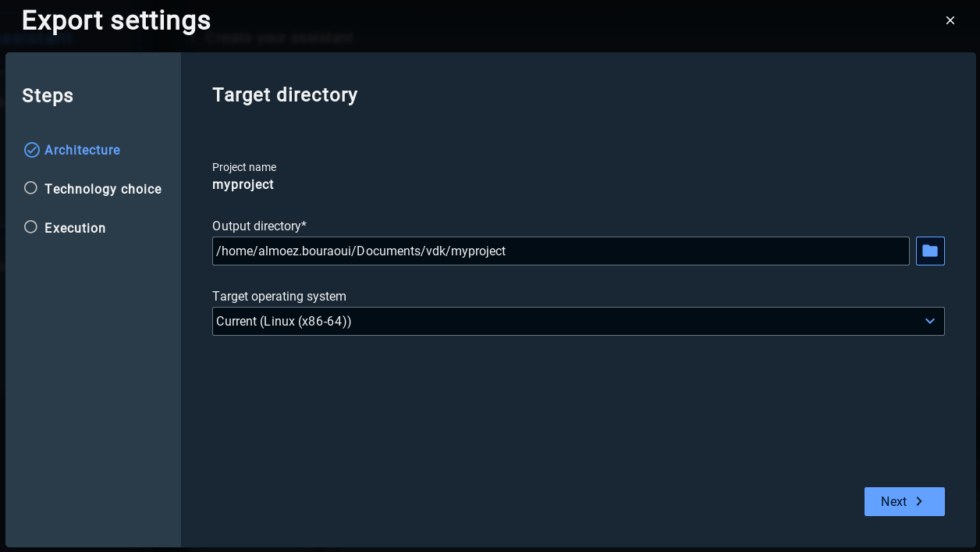This screenshot has width=980, height=552.
Task: Click the Target directory heading
Action: coord(285,95)
